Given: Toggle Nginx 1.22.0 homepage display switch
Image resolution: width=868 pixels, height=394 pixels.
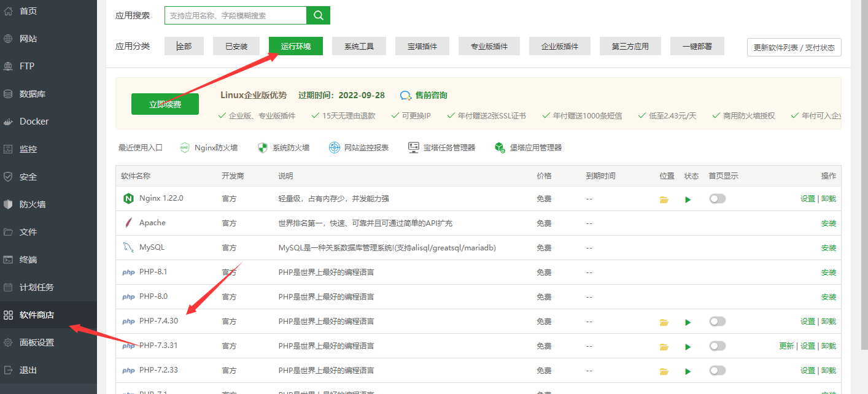Looking at the screenshot, I should tap(717, 199).
